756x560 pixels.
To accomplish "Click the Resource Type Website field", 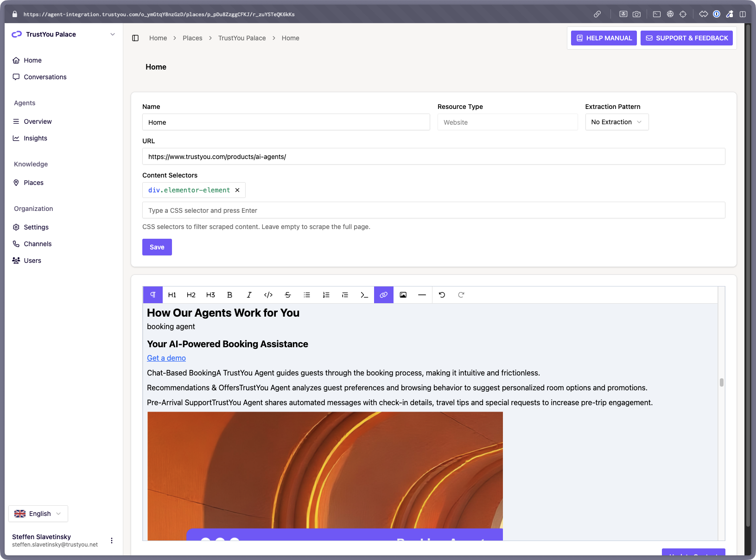I will [x=508, y=122].
